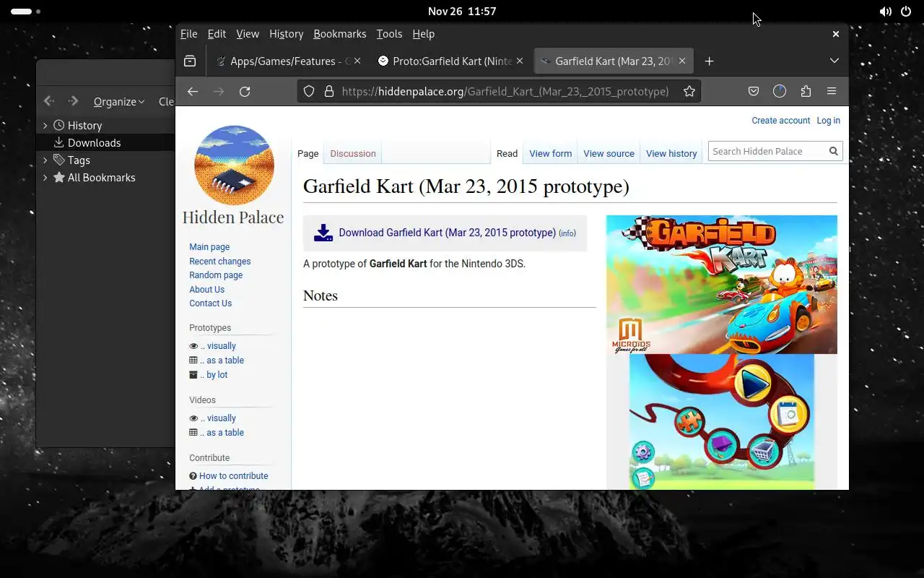The width and height of the screenshot is (924, 578).
Task: Open How to contribute link
Action: [x=233, y=476]
